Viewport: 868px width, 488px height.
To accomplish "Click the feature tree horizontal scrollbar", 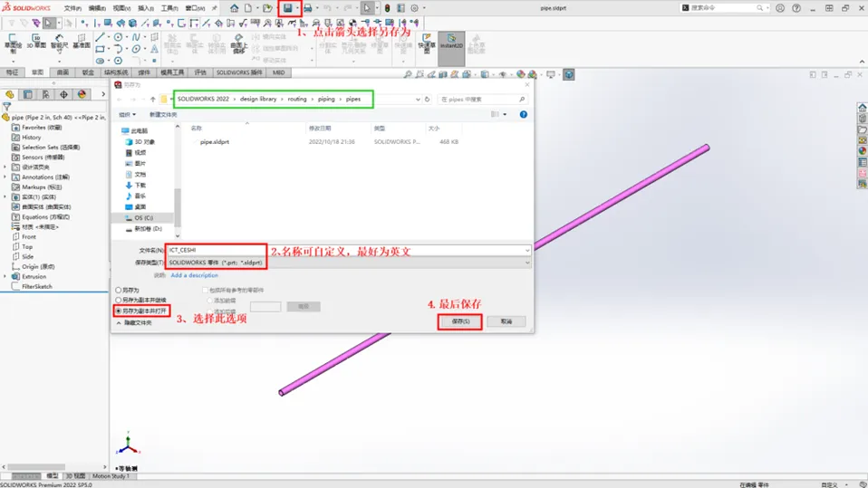I will pos(36,467).
